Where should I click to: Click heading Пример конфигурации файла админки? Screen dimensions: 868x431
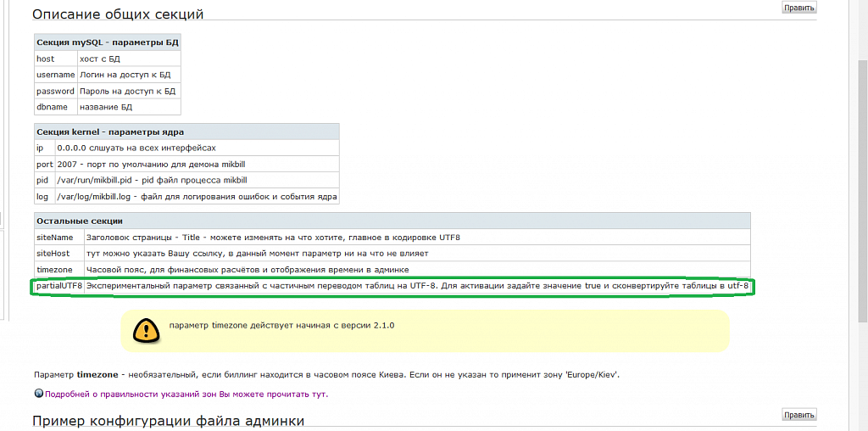[x=168, y=421]
